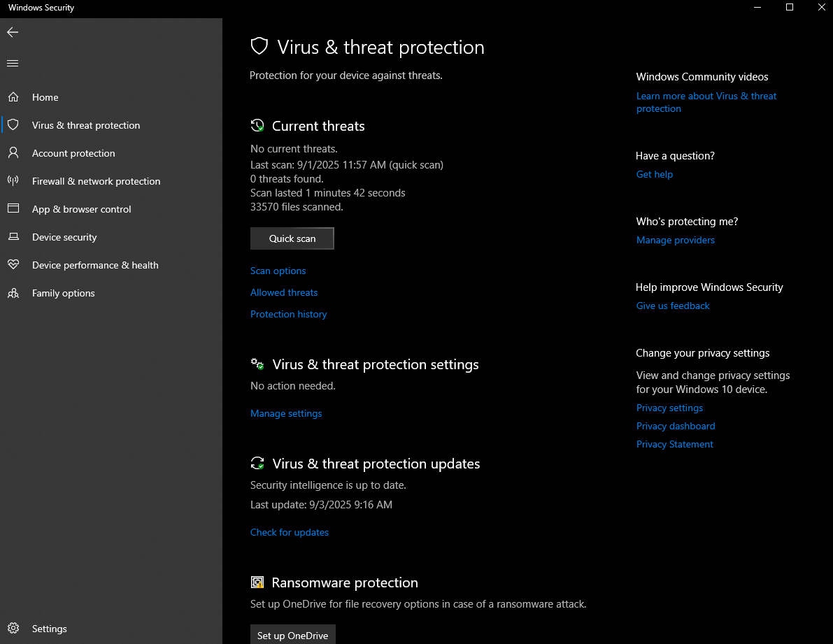Expand the hamburger navigation menu
Image resolution: width=833 pixels, height=644 pixels.
(13, 64)
